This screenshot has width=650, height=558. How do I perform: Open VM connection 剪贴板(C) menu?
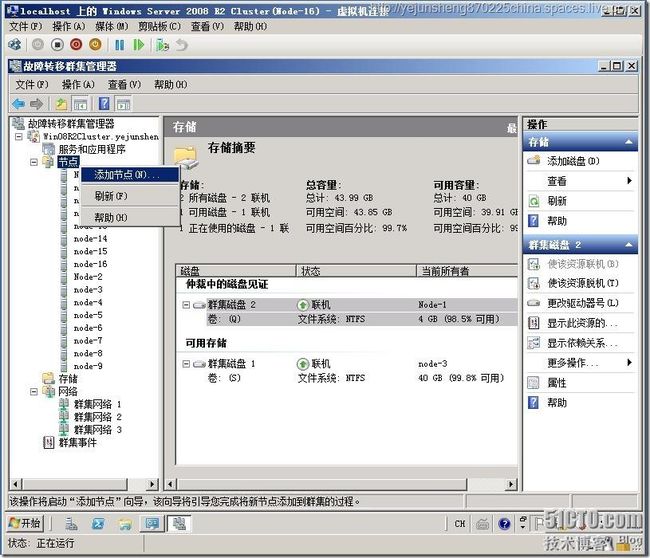click(160, 27)
